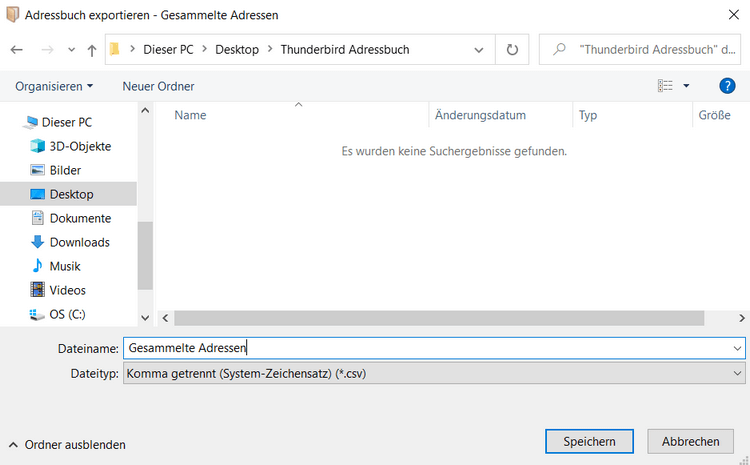Sort by the Größe column header

(714, 115)
